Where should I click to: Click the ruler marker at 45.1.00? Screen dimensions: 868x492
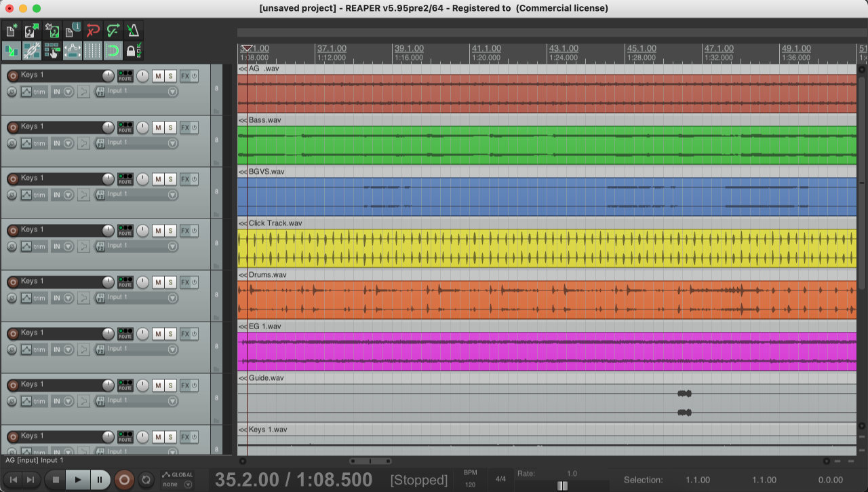tap(642, 49)
